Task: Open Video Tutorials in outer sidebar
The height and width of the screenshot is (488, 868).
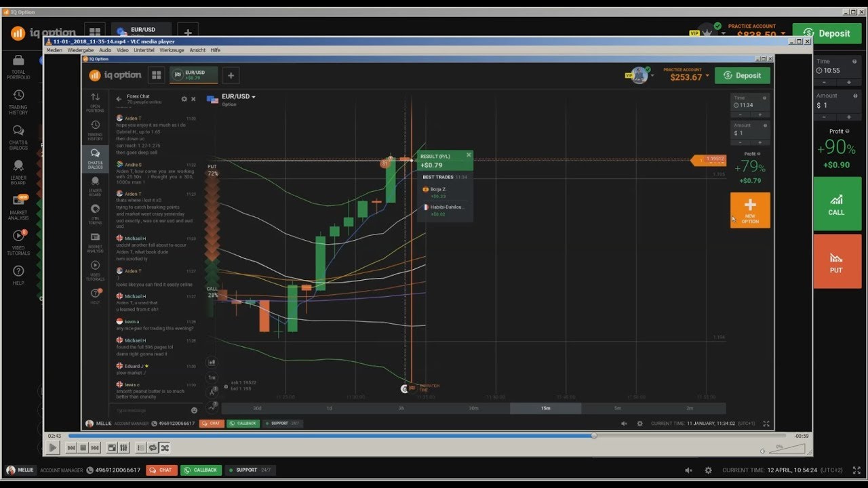Action: tap(18, 243)
